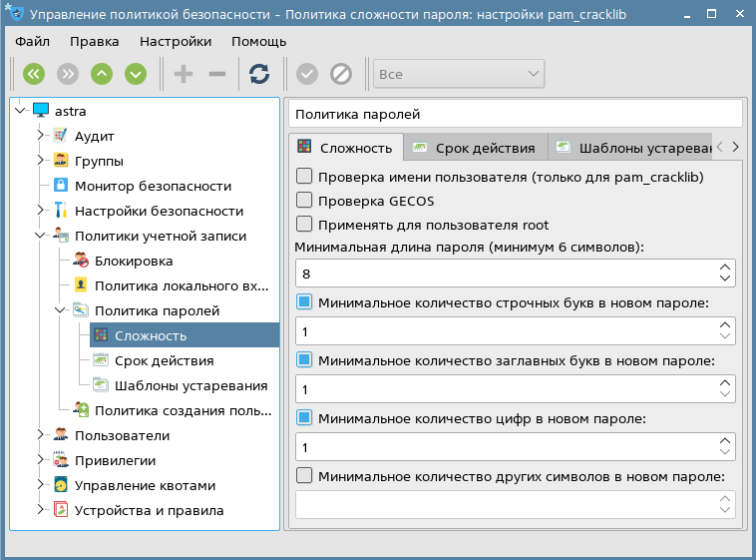The width and height of the screenshot is (756, 560).
Task: Click the Управление квотами tree icon
Action: [60, 485]
